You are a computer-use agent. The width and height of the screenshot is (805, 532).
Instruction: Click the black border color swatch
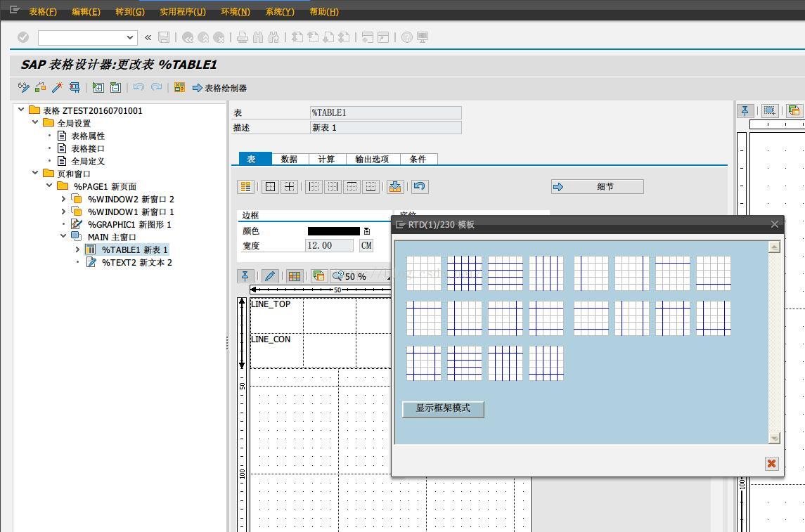(334, 231)
